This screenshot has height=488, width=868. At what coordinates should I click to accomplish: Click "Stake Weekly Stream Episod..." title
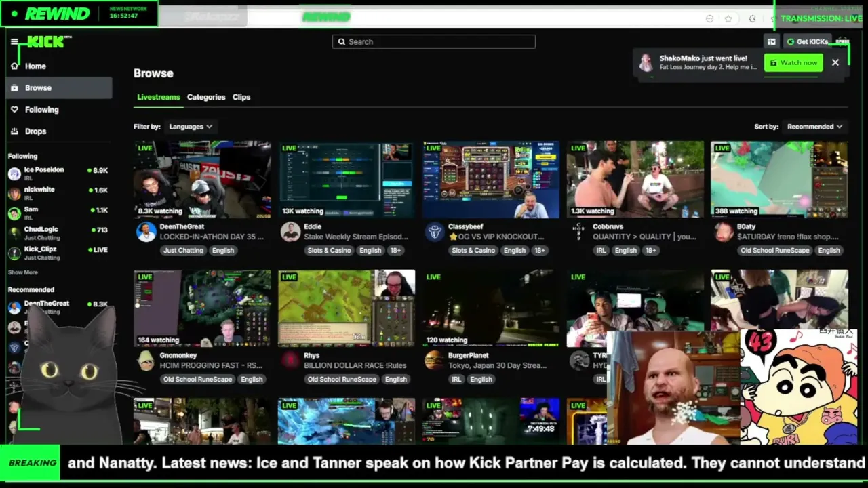pyautogui.click(x=356, y=237)
